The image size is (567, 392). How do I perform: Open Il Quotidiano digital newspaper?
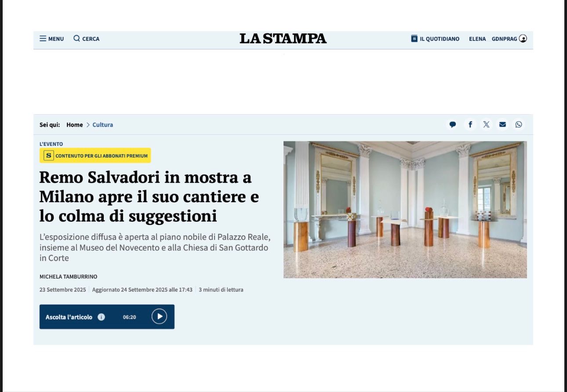tap(435, 39)
